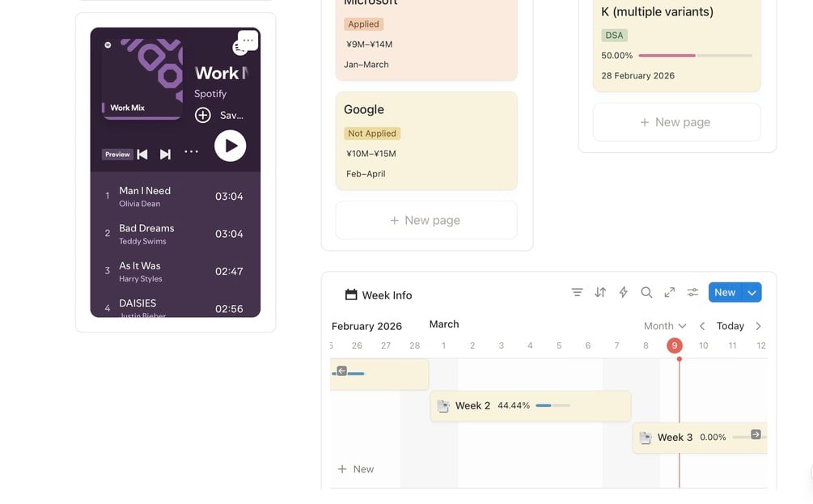The image size is (813, 504).
Task: Select track DAISIES
Action: 176,308
